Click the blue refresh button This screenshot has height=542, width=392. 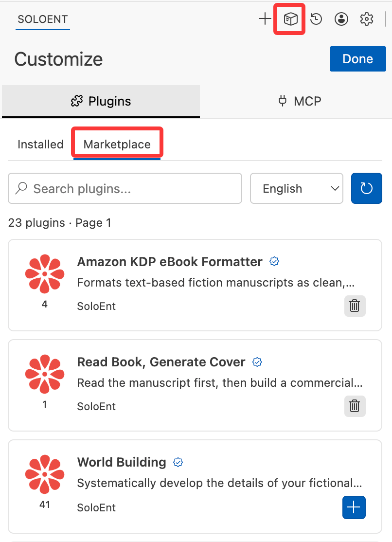click(x=366, y=188)
